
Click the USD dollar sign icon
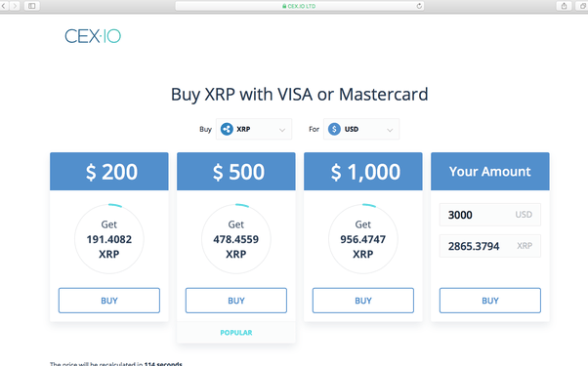click(334, 129)
